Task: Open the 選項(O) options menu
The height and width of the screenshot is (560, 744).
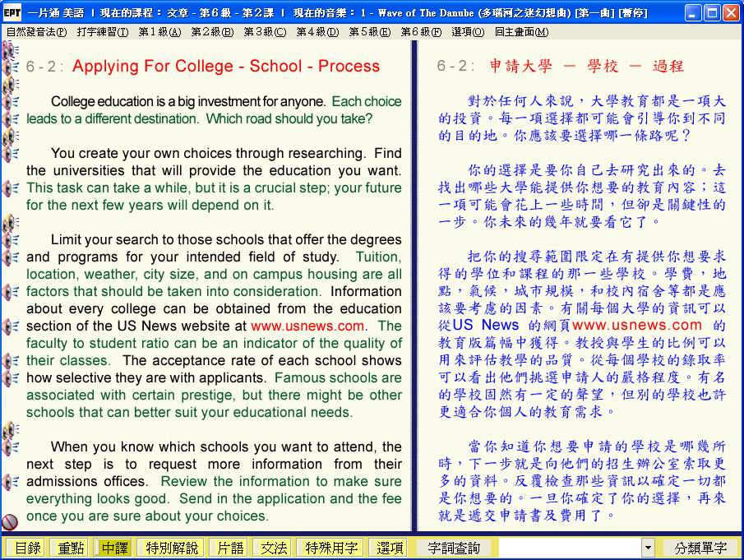Action: coord(467,32)
